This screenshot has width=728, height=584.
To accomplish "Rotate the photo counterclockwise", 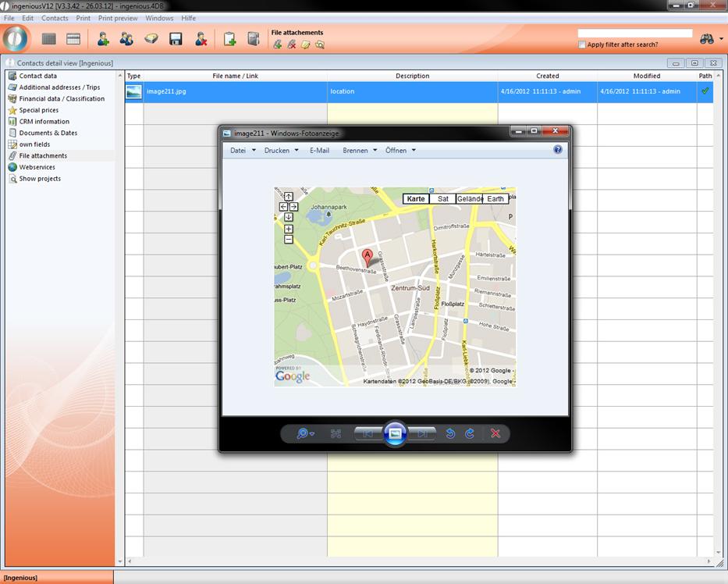I will [x=450, y=433].
